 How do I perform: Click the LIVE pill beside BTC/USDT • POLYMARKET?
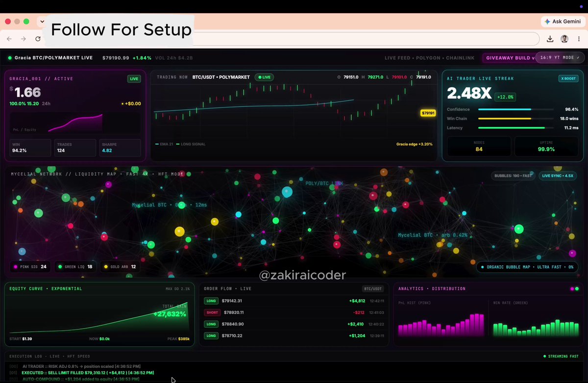pyautogui.click(x=264, y=77)
